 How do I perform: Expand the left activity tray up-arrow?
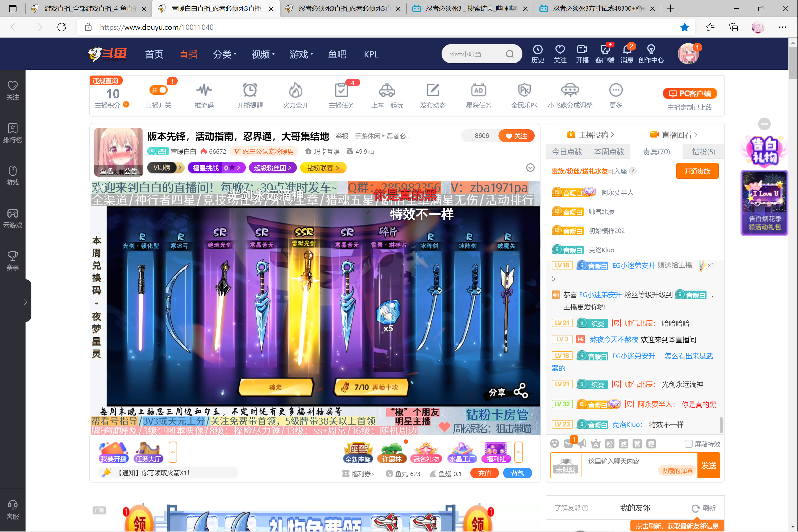coord(173,452)
